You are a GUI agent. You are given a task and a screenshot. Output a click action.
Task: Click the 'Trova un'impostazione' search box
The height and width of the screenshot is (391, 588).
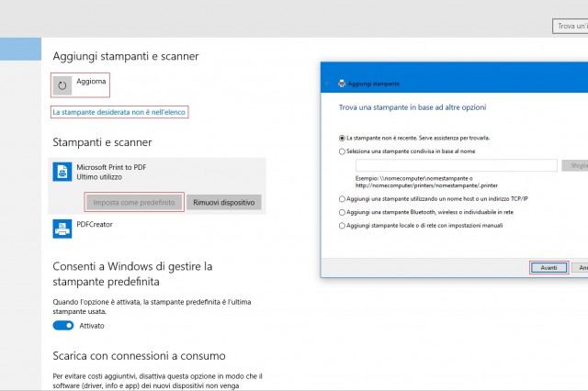570,27
